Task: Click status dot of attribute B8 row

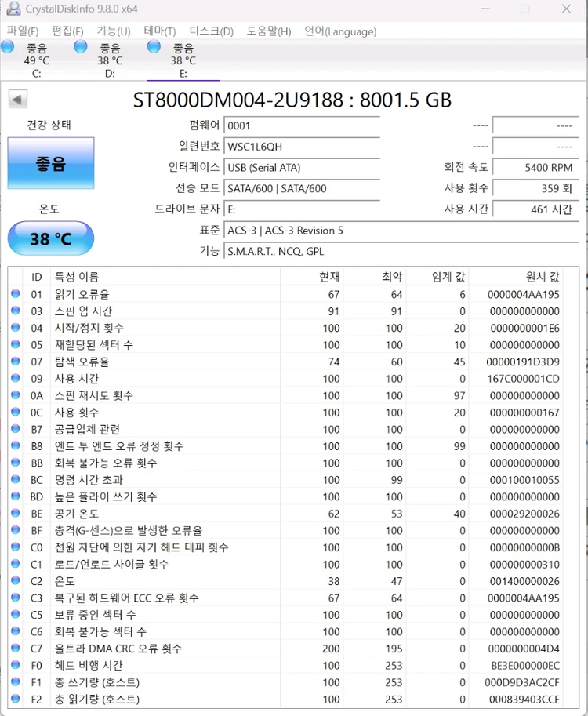Action: coord(16,445)
